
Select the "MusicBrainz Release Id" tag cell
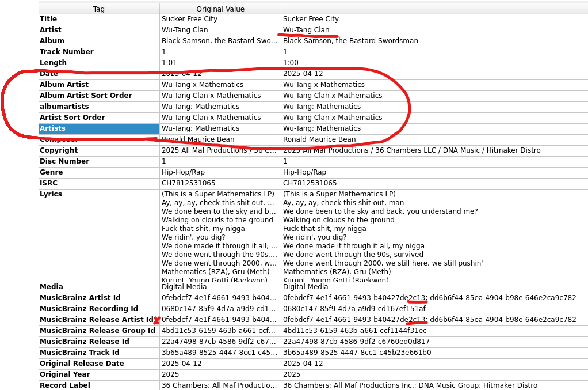(99, 341)
